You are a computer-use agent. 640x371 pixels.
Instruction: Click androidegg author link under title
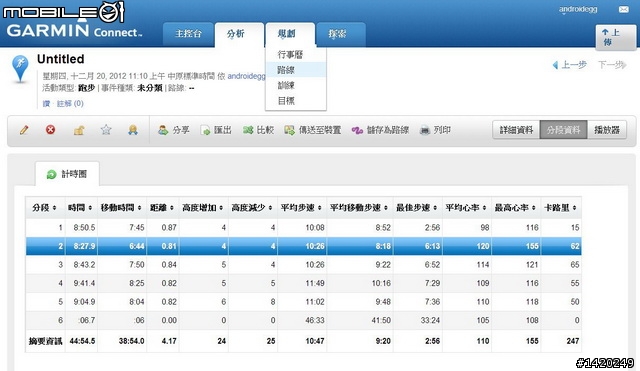click(x=246, y=76)
